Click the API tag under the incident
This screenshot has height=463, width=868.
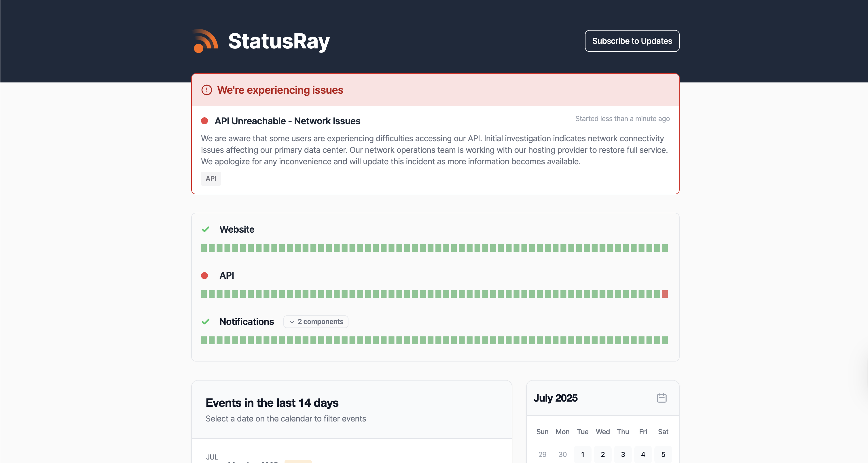coord(211,179)
